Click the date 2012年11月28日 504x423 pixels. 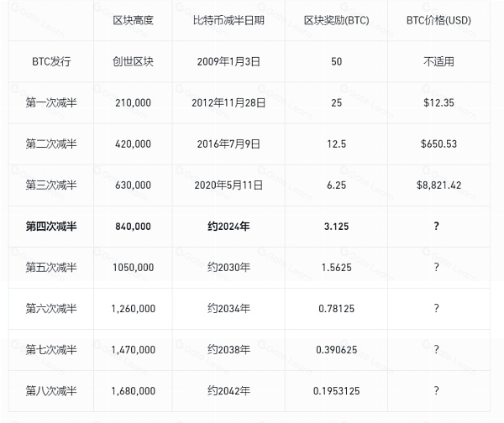[228, 102]
